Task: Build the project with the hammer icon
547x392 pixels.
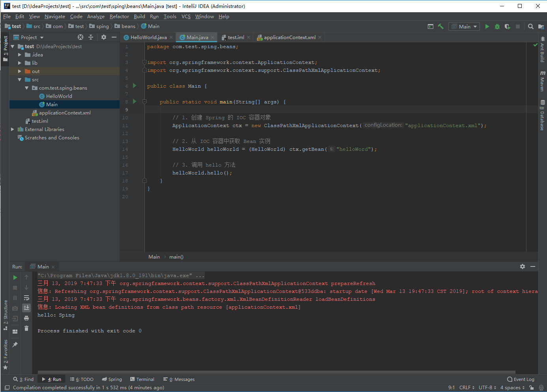Action: pyautogui.click(x=441, y=26)
